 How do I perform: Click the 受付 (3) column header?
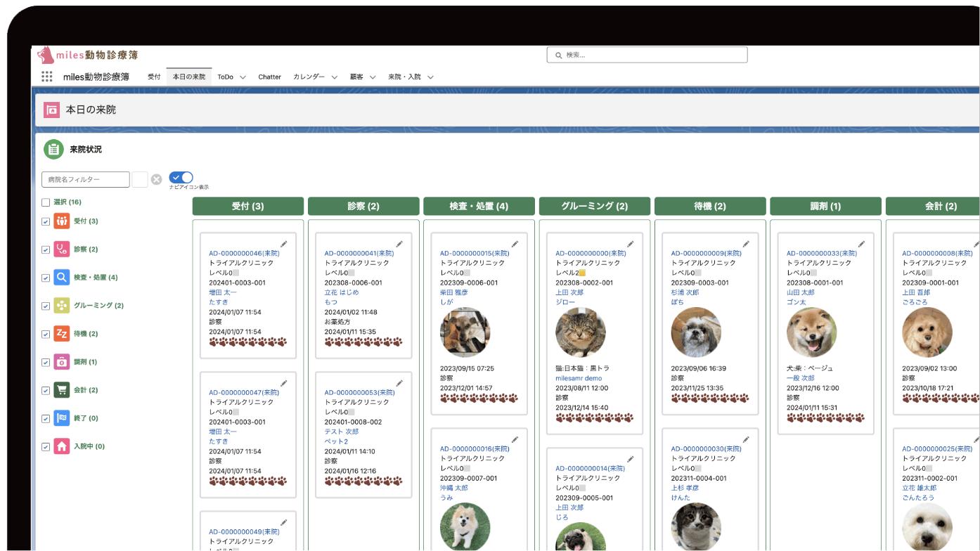point(248,206)
